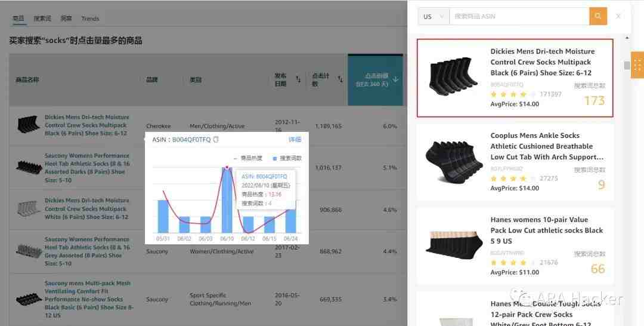Open the third tab beside 搜索词

tap(66, 18)
